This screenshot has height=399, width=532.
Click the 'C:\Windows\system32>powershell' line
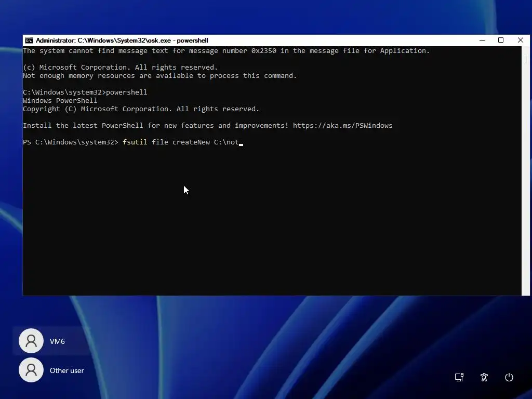tap(85, 92)
